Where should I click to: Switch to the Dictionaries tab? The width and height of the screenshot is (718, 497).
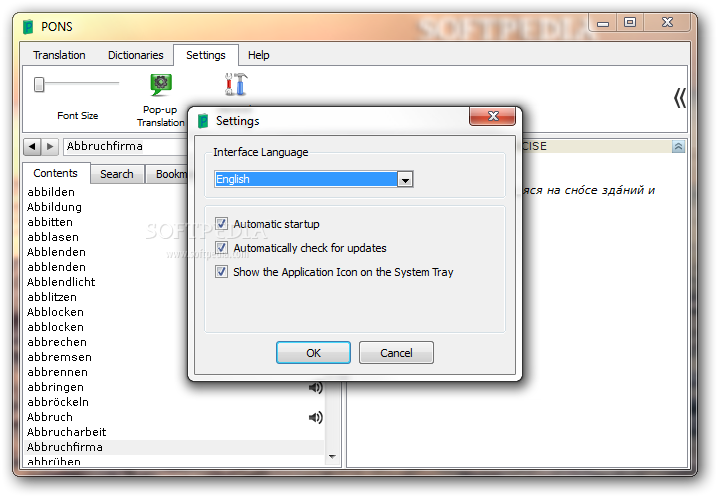click(x=136, y=55)
